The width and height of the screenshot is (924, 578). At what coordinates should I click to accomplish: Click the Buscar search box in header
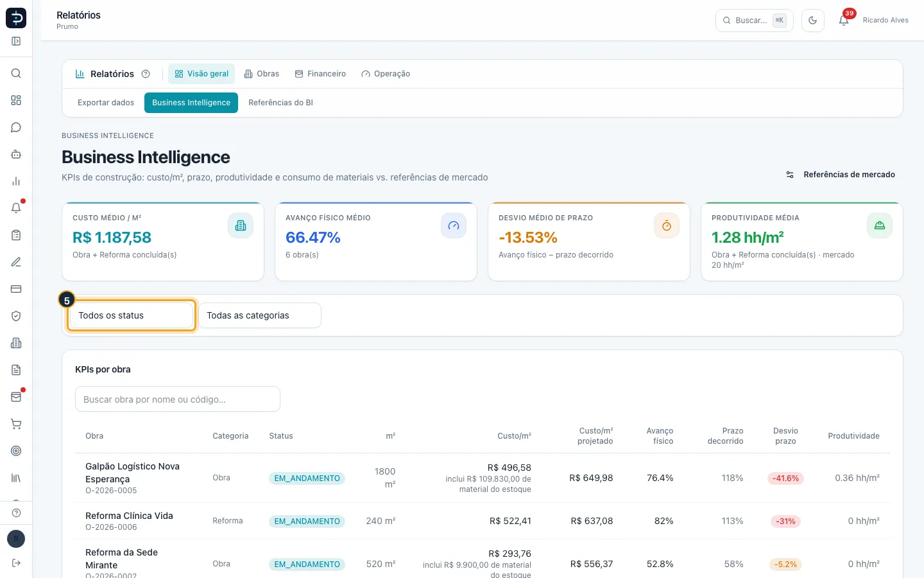pos(755,21)
